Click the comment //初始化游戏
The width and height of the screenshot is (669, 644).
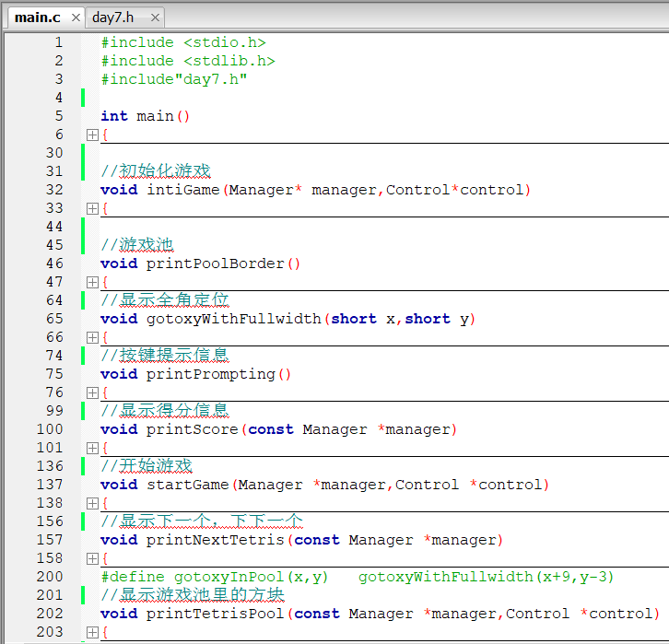(x=156, y=170)
